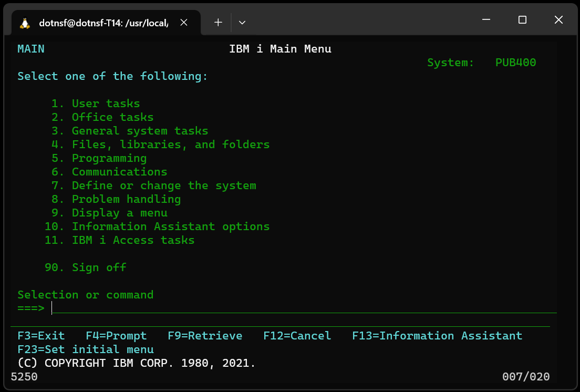This screenshot has width=580, height=392.
Task: Open a new terminal tab
Action: (x=218, y=22)
